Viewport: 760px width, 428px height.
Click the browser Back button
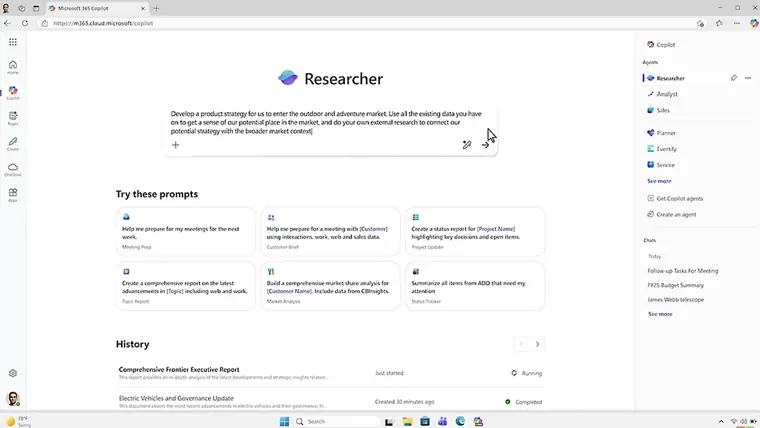pos(7,23)
